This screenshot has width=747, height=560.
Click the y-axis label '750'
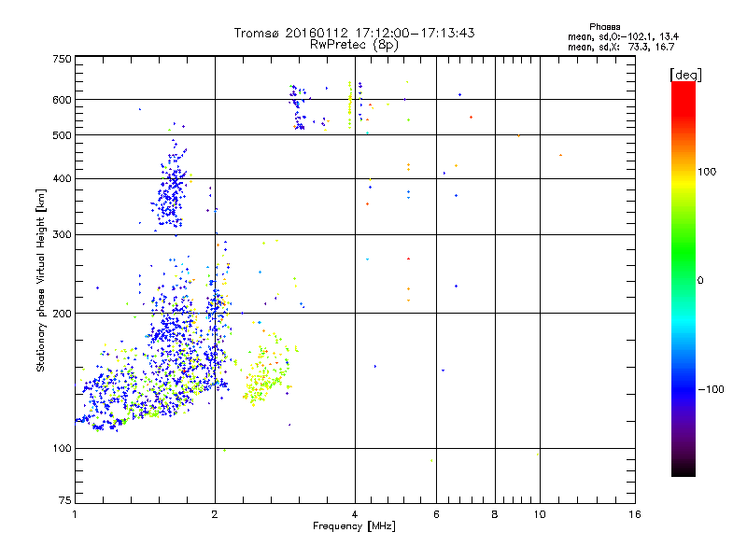[x=62, y=59]
